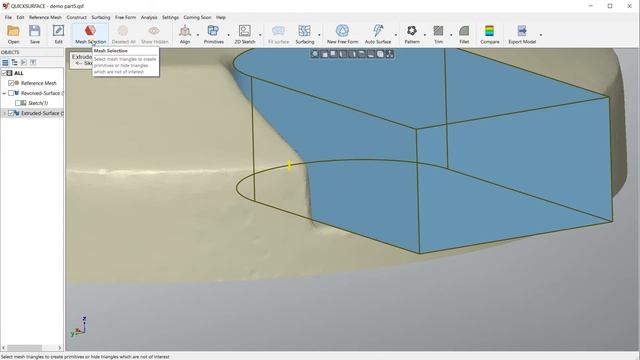Expand the Extruded-Surface tree node
The width and height of the screenshot is (640, 360).
(4, 113)
